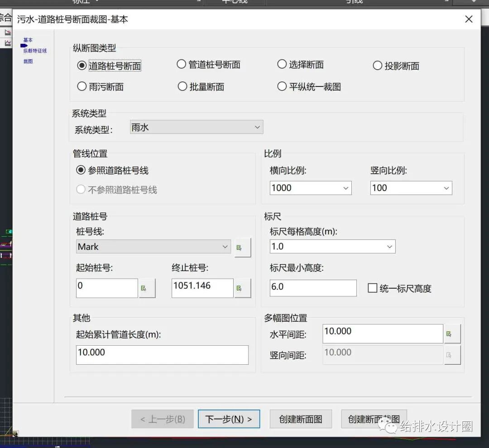489x448 pixels.
Task: Enable the 统一标尺高度 checkbox
Action: coord(374,288)
